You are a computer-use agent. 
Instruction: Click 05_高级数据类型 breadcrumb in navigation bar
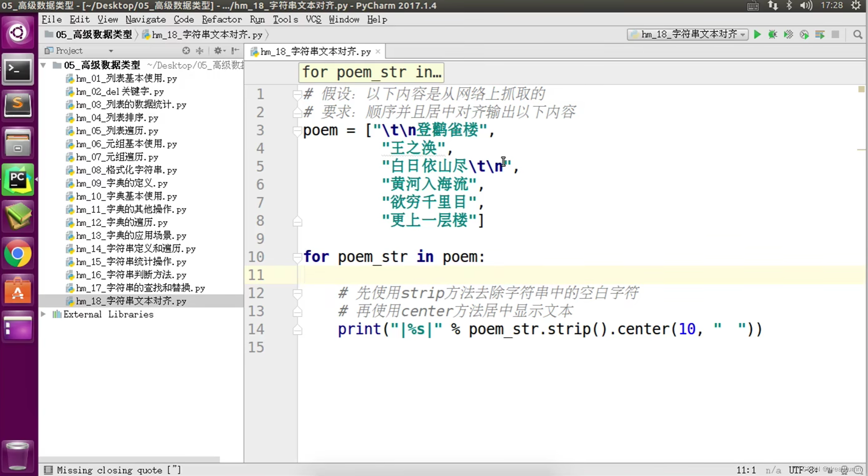tap(89, 35)
